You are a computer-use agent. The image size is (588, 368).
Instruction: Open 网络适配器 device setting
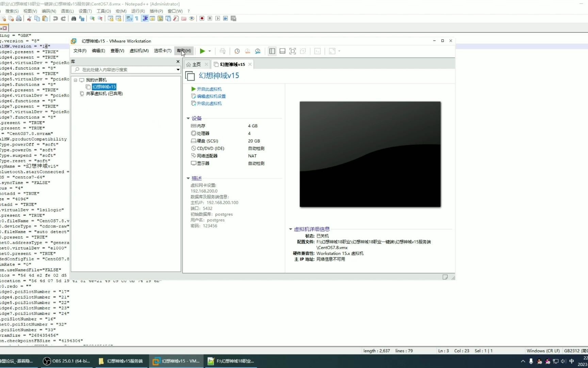coord(224,156)
